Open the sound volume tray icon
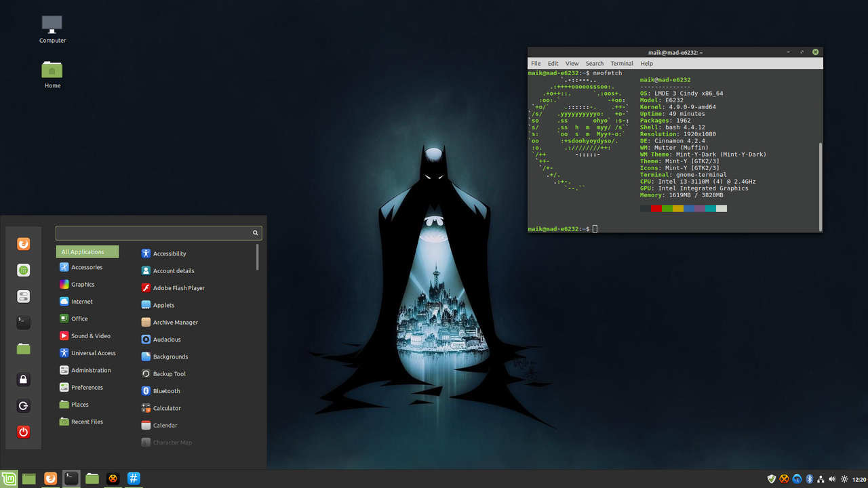Screen dimensions: 868x488 832,479
